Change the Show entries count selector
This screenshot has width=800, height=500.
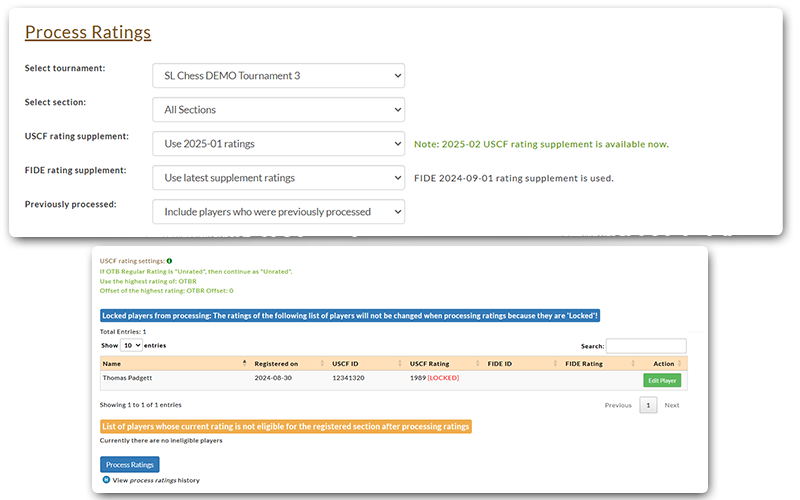(131, 345)
